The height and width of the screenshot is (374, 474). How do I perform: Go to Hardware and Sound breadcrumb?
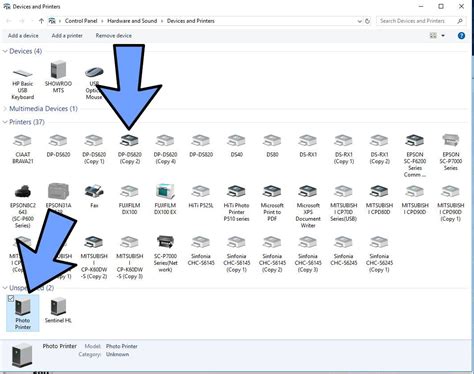(x=132, y=21)
